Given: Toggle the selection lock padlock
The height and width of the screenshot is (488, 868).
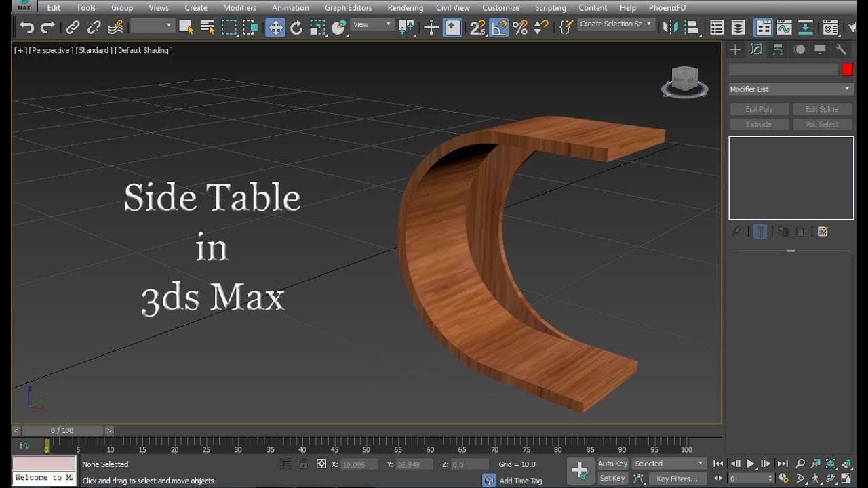Looking at the screenshot, I should 304,464.
